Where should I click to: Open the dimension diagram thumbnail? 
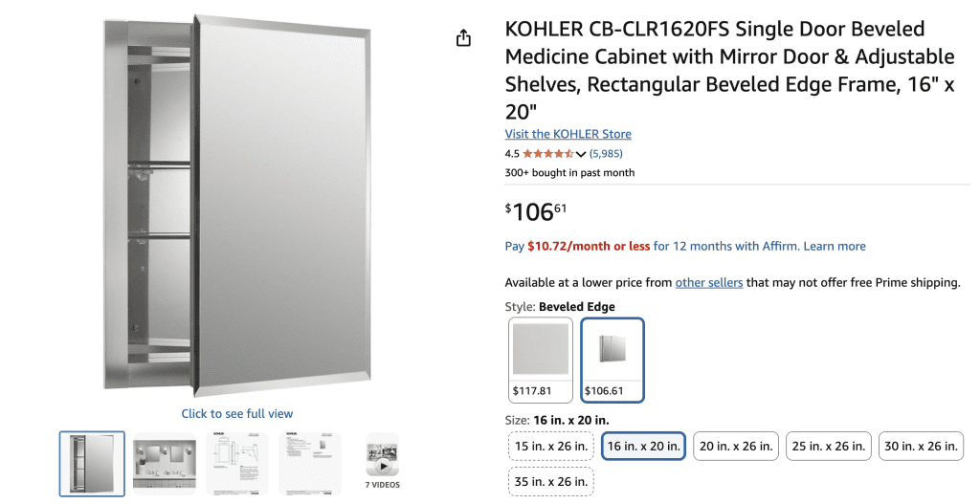click(x=237, y=464)
